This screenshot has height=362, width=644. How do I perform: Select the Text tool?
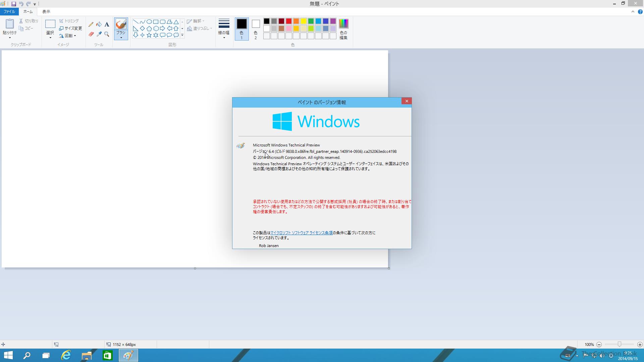(107, 24)
